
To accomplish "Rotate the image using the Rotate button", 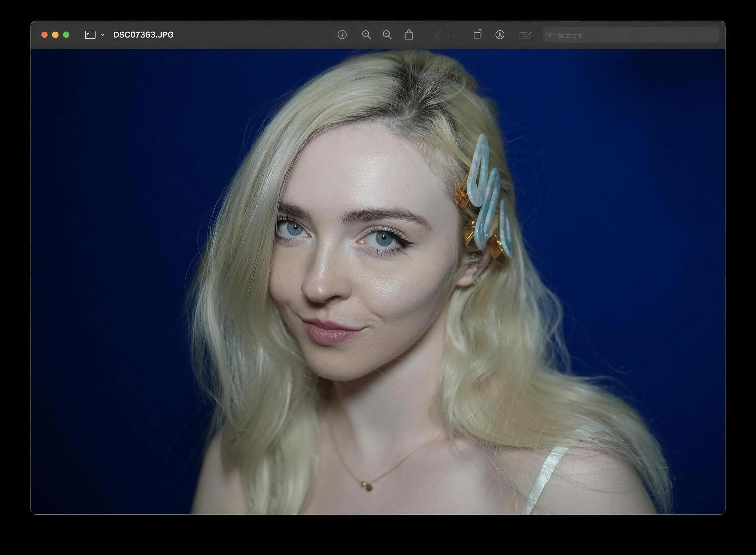I will [477, 34].
